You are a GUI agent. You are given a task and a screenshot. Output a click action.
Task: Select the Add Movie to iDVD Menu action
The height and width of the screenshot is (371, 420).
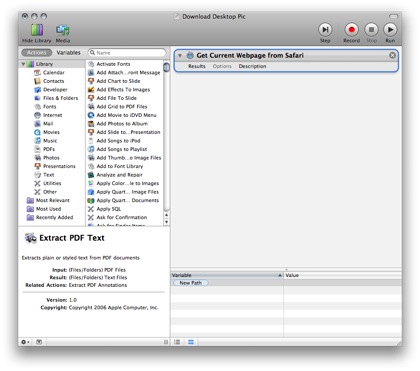coord(126,115)
